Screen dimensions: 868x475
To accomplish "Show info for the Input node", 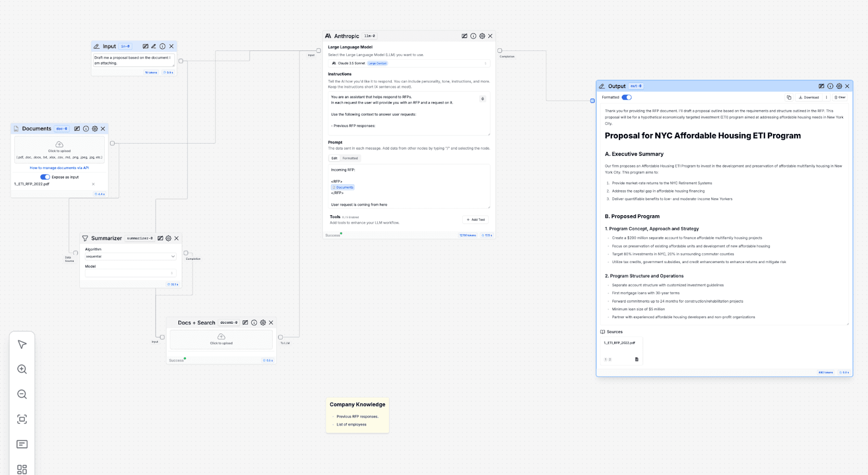I will [x=162, y=46].
